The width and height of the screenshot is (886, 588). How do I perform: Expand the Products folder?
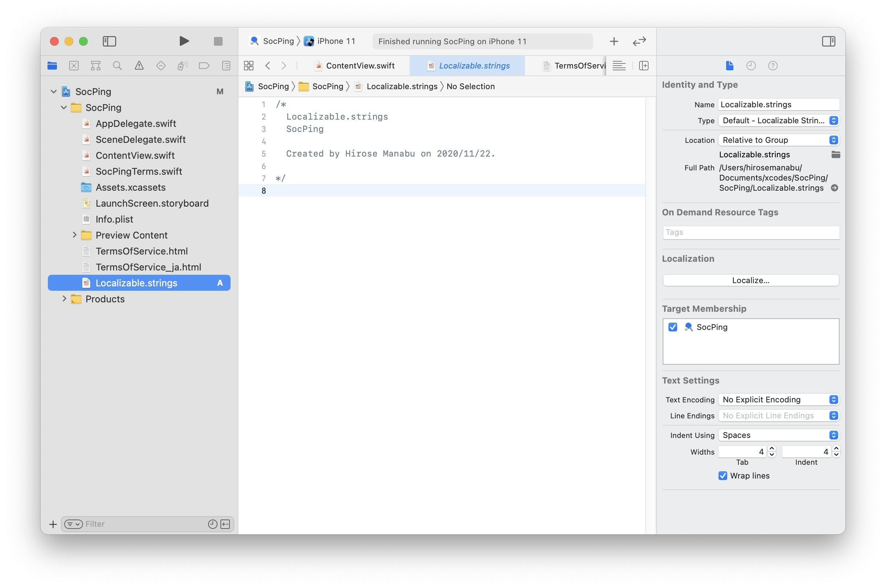64,298
